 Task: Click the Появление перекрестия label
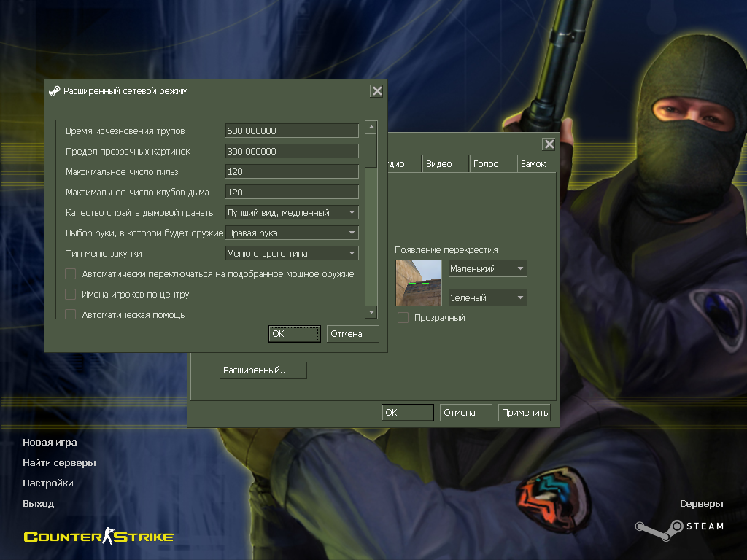[446, 250]
